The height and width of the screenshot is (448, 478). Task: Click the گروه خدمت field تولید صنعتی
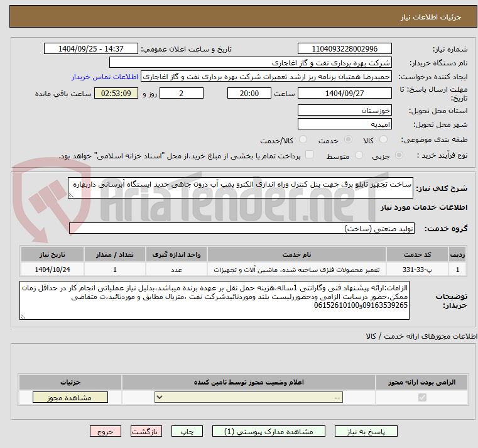[x=242, y=229]
